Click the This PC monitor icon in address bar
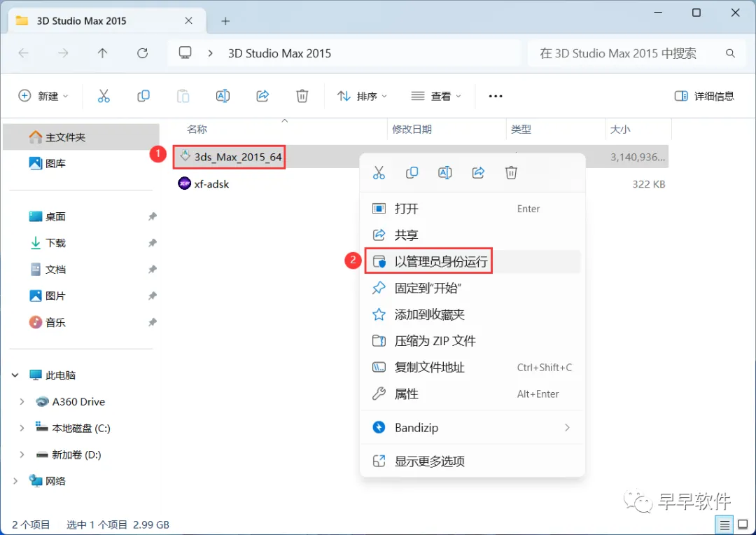Viewport: 756px width, 535px height. click(x=185, y=53)
